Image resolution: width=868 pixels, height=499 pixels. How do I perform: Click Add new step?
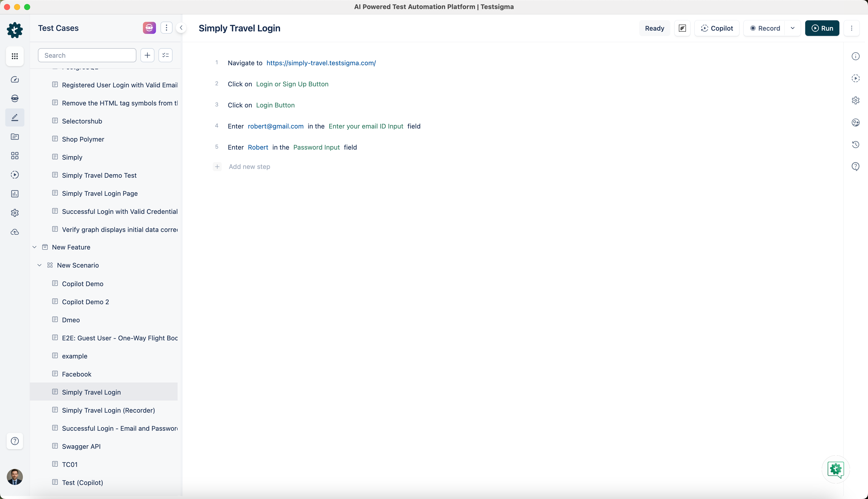point(249,167)
